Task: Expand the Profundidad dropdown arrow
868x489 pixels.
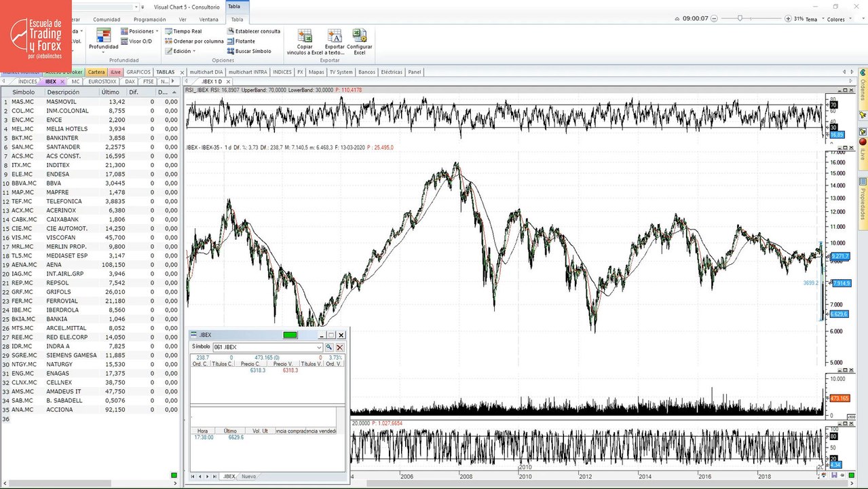Action: point(103,52)
